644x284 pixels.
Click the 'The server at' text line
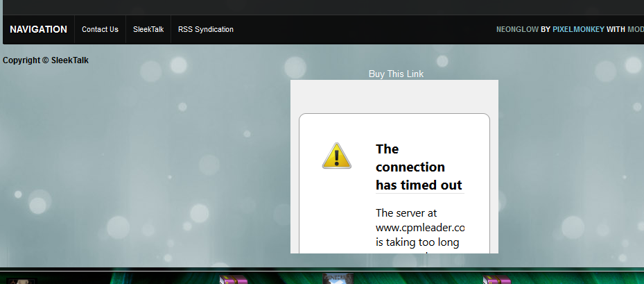pos(406,212)
